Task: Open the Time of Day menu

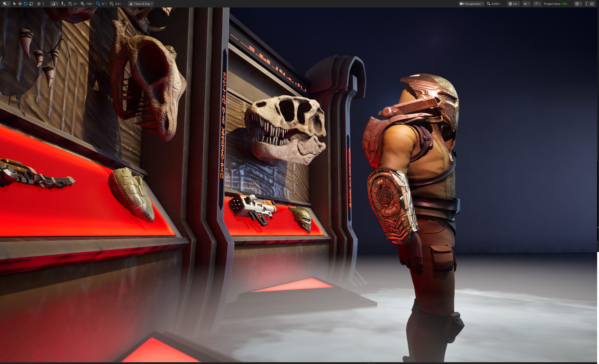Action: click(x=141, y=4)
